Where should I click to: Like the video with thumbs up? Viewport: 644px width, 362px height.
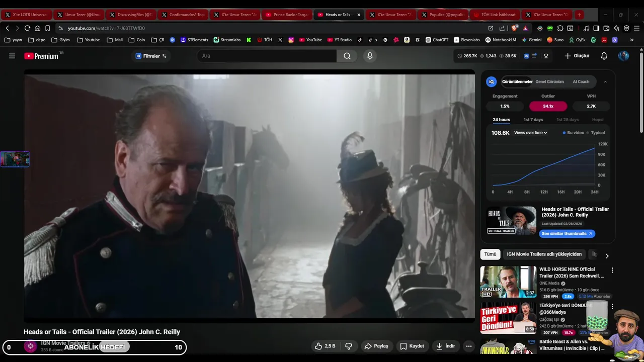click(325, 346)
